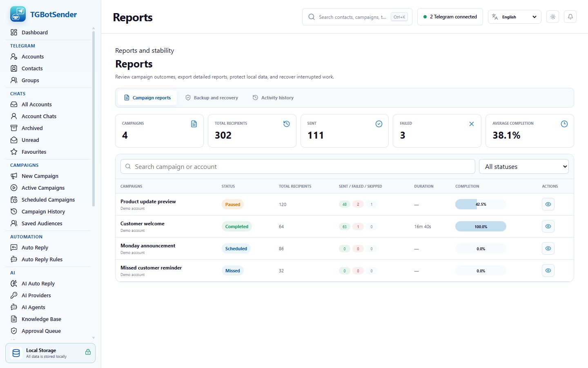Click the Total Recipients column header

(295, 186)
